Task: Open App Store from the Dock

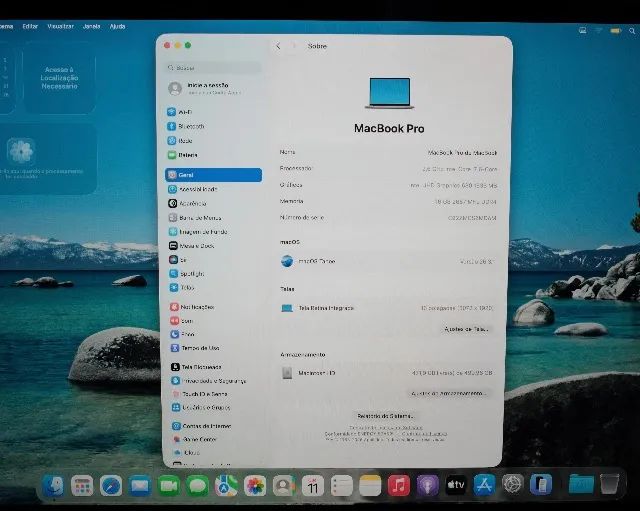Action: (484, 485)
